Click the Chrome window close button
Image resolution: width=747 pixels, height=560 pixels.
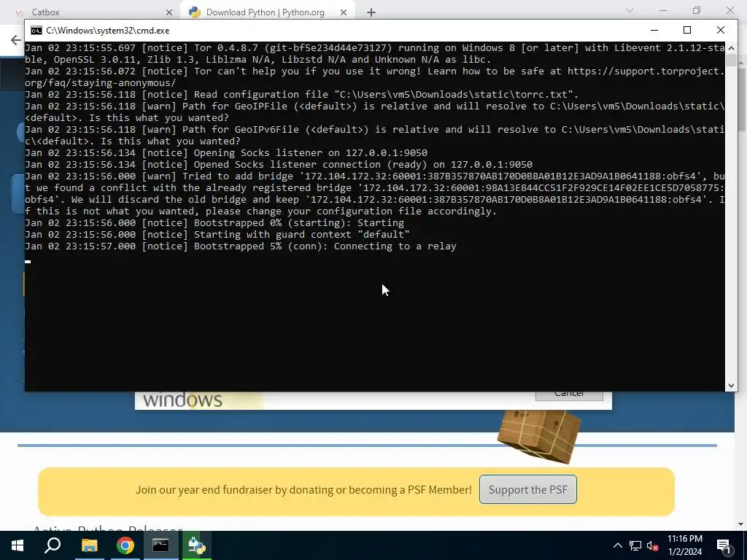coord(729,10)
